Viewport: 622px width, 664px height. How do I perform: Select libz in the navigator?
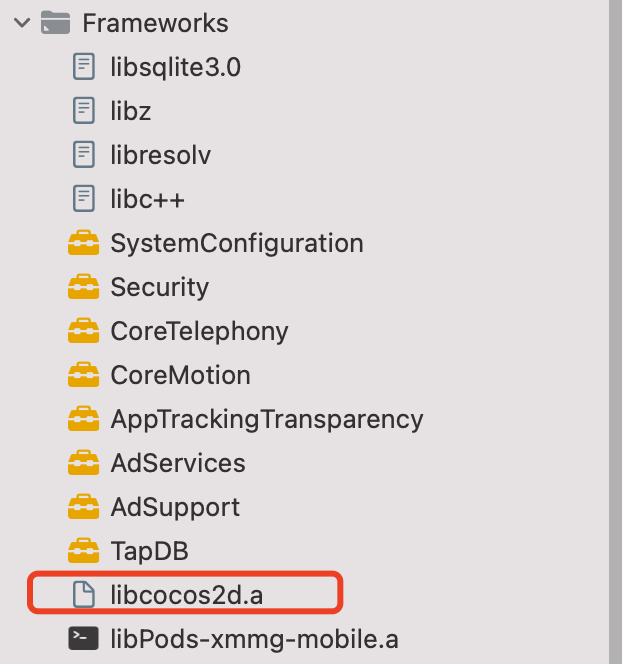tap(131, 111)
